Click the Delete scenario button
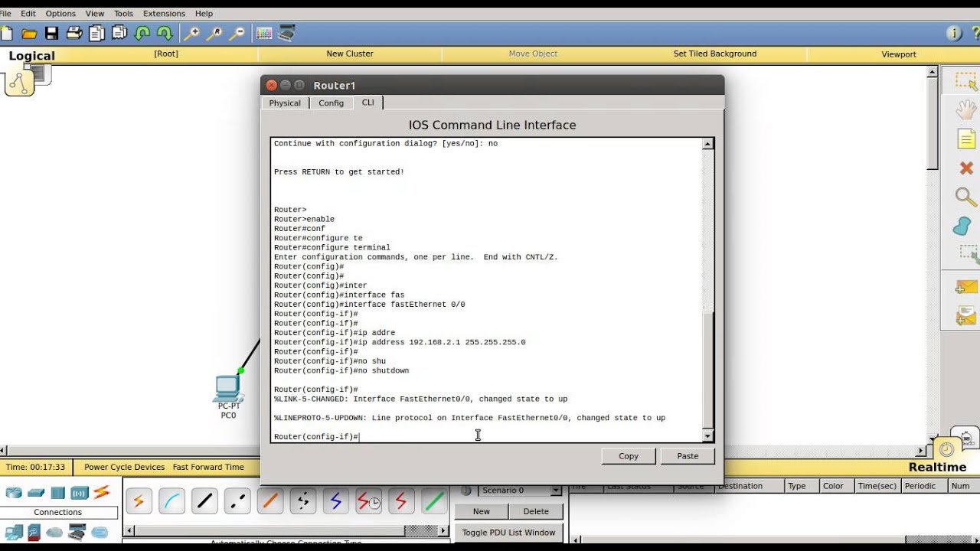980x551 pixels. coord(536,511)
